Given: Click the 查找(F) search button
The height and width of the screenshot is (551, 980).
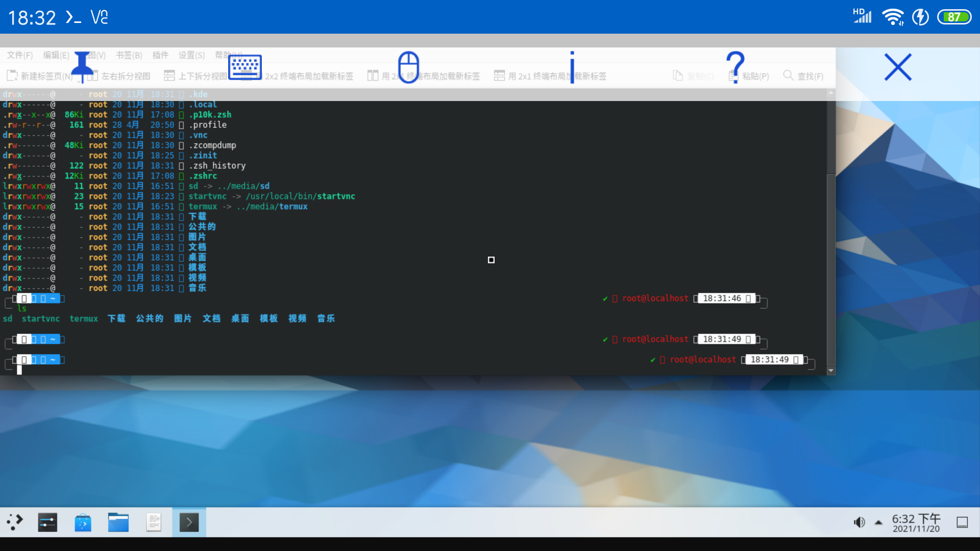Looking at the screenshot, I should point(803,76).
